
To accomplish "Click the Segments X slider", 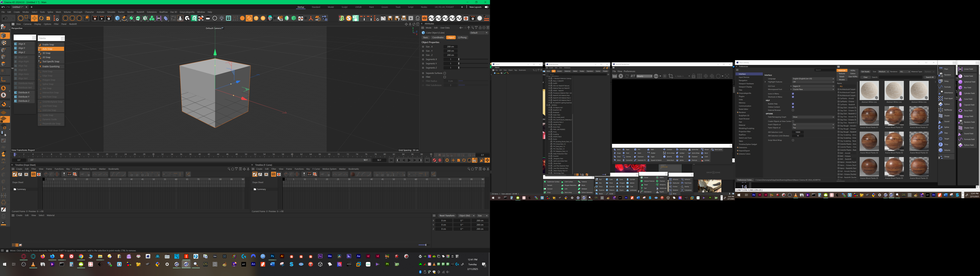I will tap(473, 59).
